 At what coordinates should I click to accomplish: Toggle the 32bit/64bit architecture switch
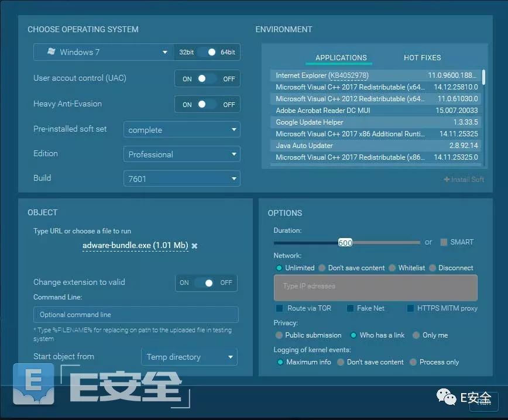207,52
